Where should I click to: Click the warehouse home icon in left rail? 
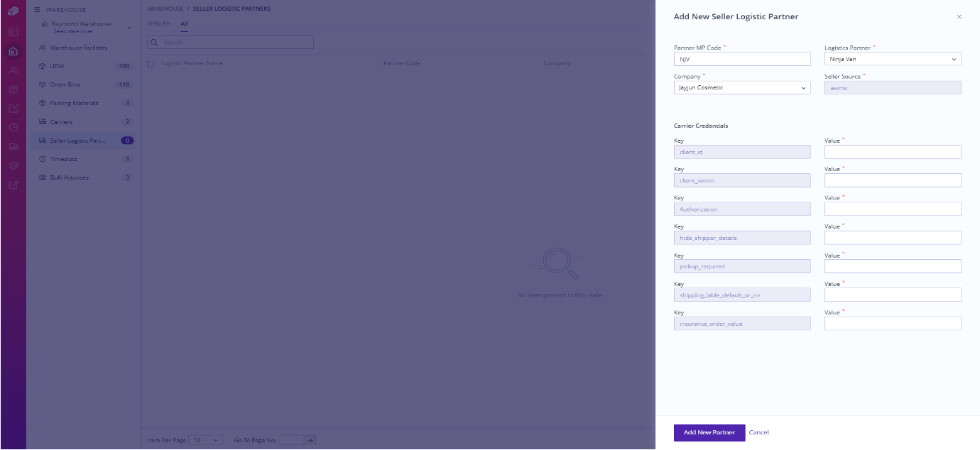tap(13, 51)
